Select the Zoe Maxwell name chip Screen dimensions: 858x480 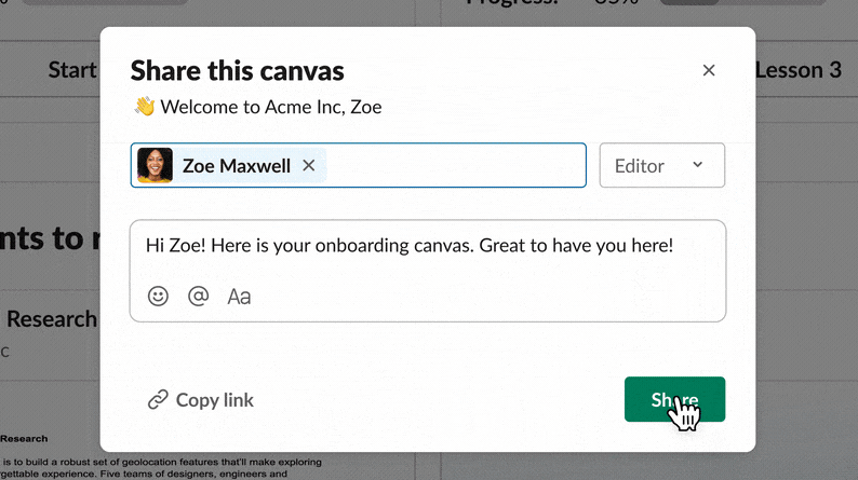tap(236, 166)
